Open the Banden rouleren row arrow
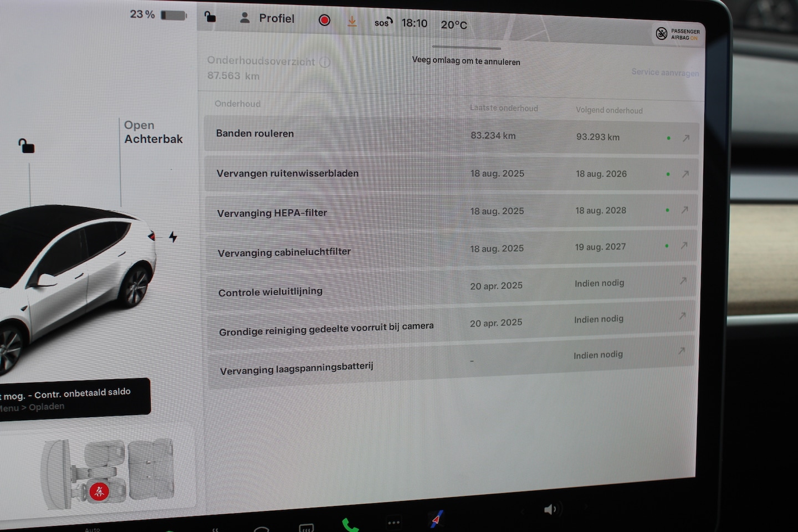The height and width of the screenshot is (532, 798). (686, 139)
